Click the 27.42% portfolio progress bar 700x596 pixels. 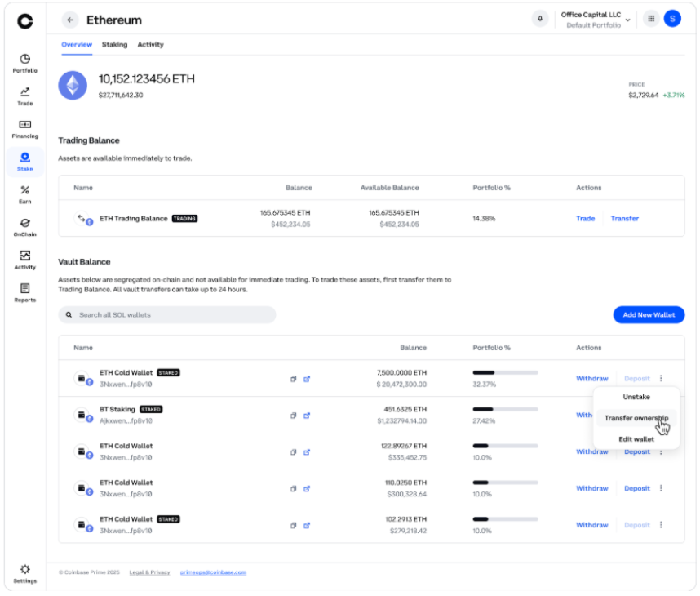pos(505,409)
